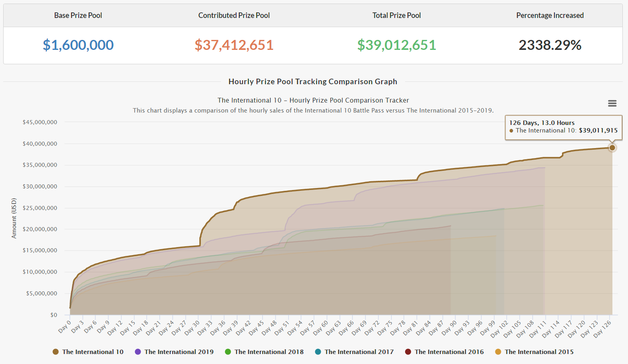Hide The International 2018 series
The image size is (628, 364).
point(269,352)
